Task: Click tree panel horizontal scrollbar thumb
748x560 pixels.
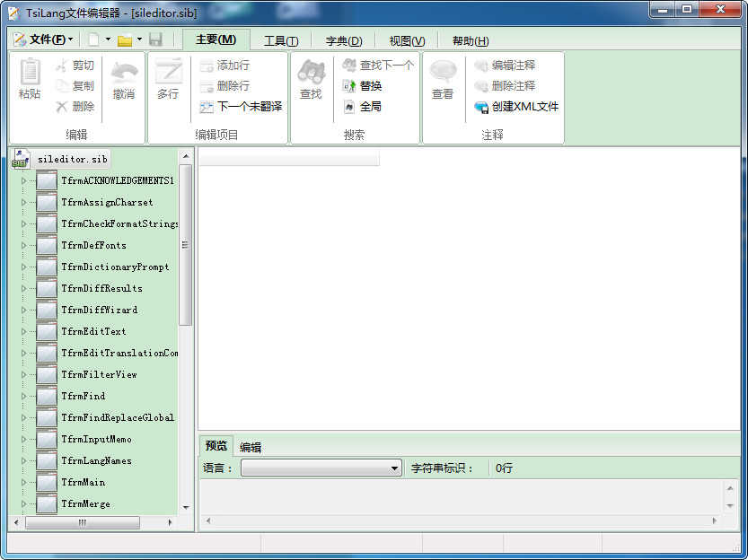Action: [x=83, y=522]
